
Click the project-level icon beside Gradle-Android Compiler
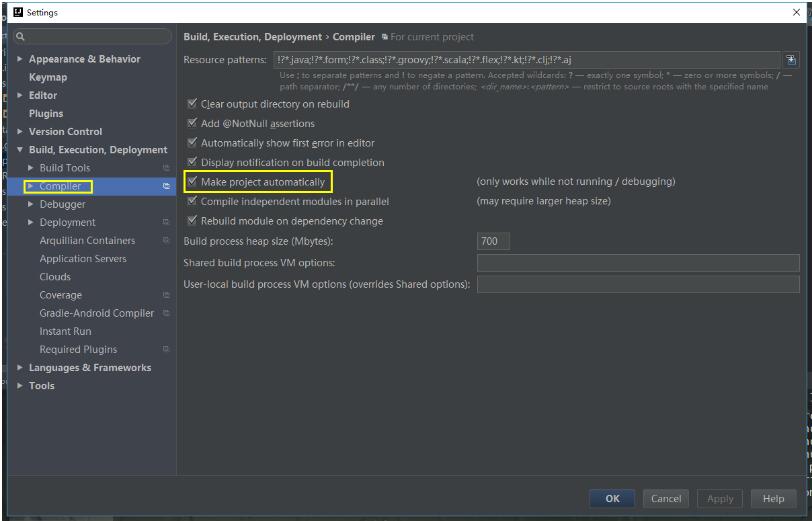click(166, 313)
